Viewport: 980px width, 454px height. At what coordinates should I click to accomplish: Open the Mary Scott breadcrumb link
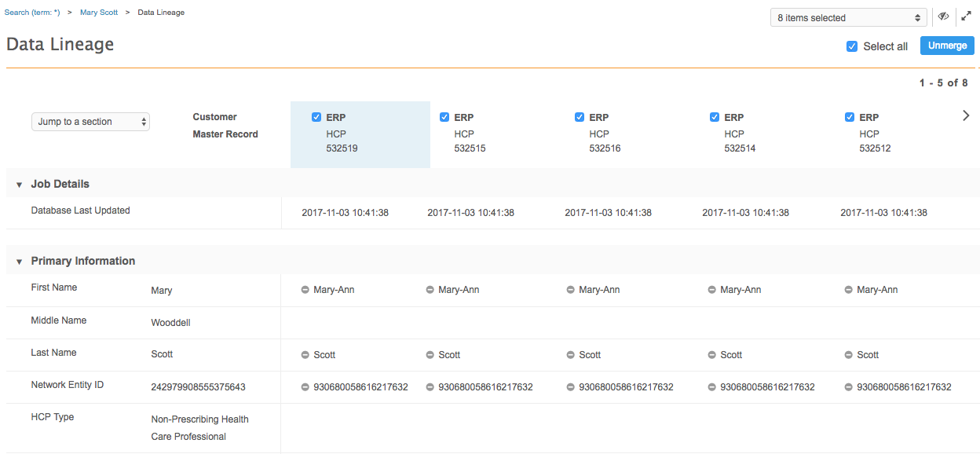coord(99,13)
